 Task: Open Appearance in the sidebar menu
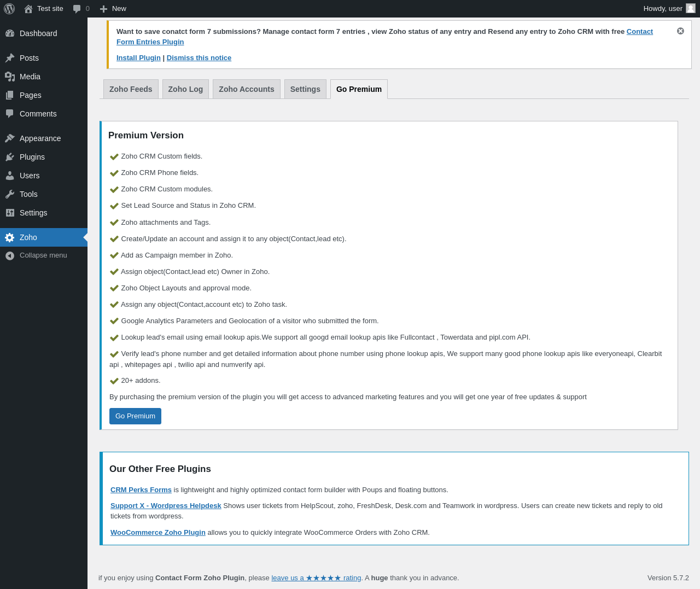44,138
